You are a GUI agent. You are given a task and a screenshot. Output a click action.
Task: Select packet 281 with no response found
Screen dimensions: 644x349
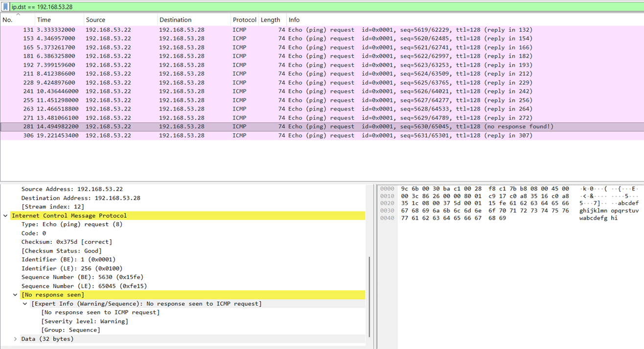tap(322, 127)
